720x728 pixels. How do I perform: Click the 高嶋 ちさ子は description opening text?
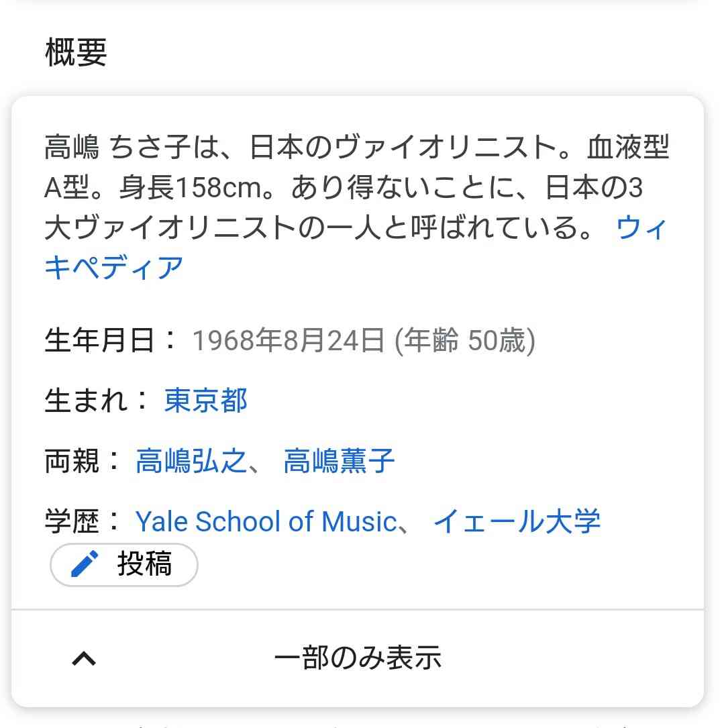point(132,147)
